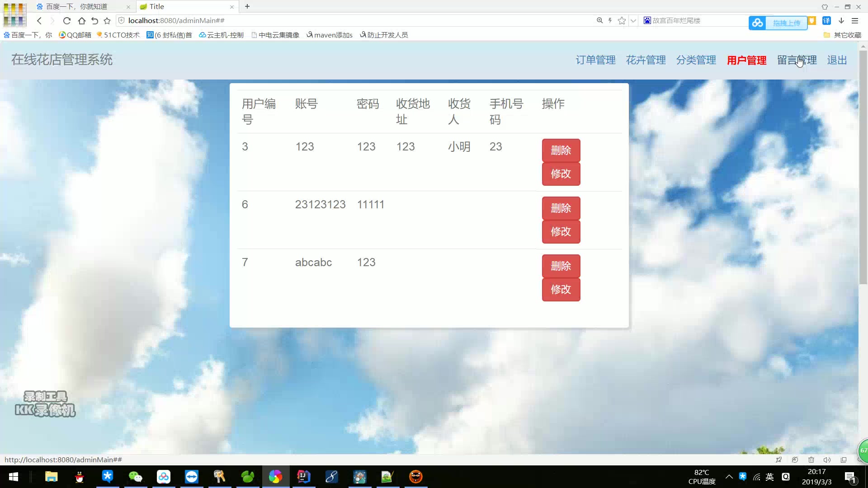Open WeChat from the taskbar
The height and width of the screenshot is (488, 868).
136,477
